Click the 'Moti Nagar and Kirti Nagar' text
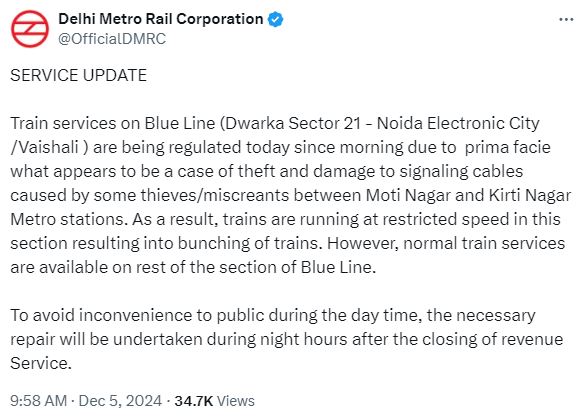Screen dimensions: 583x418 (x=468, y=196)
